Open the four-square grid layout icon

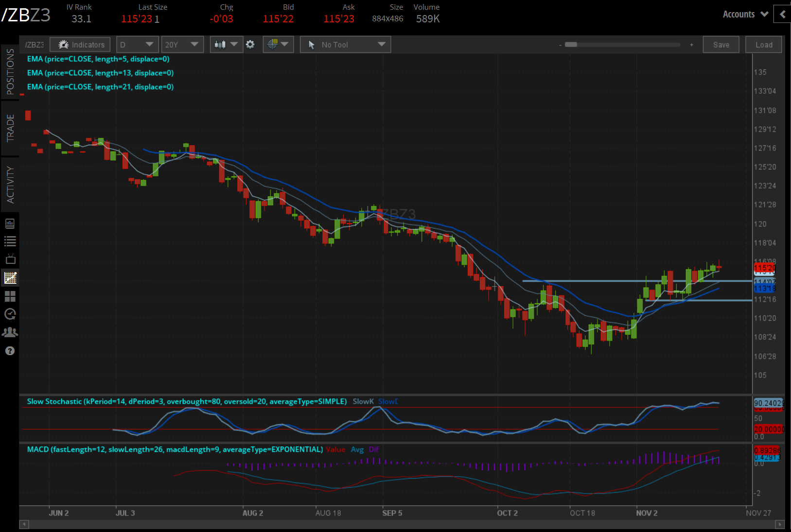[x=10, y=296]
